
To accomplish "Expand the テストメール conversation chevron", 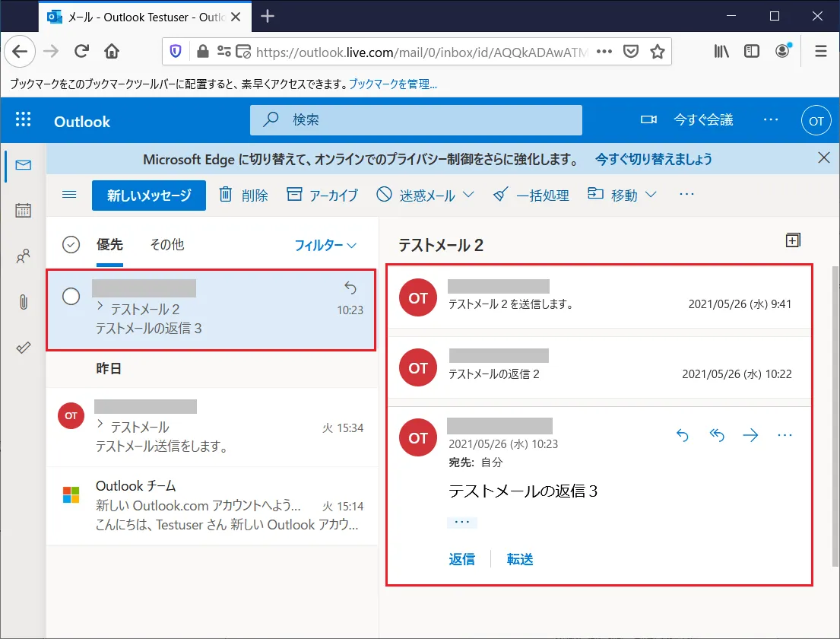I will [100, 424].
